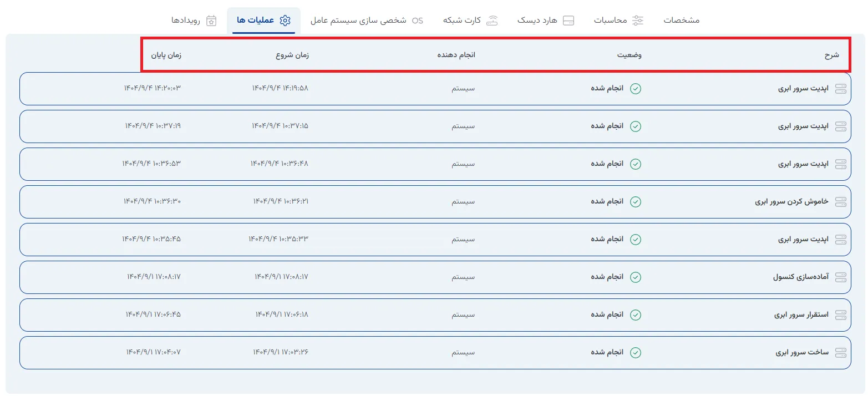
Task: Click server icon of اپدیت row started ۱۰:۳۷:۱۵
Action: 841,126
